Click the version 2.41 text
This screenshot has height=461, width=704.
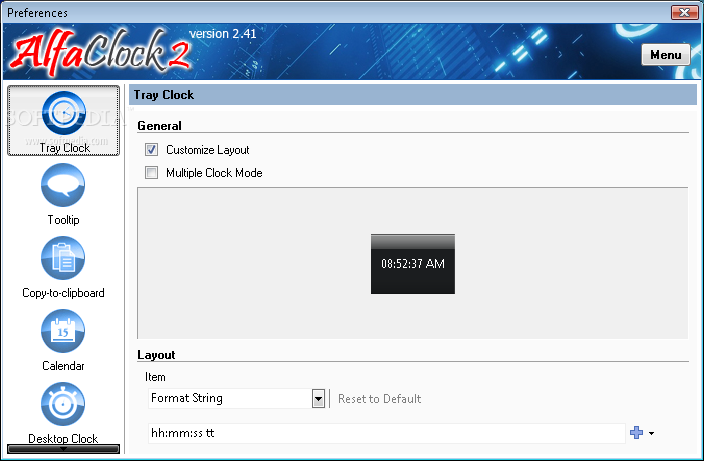(223, 34)
